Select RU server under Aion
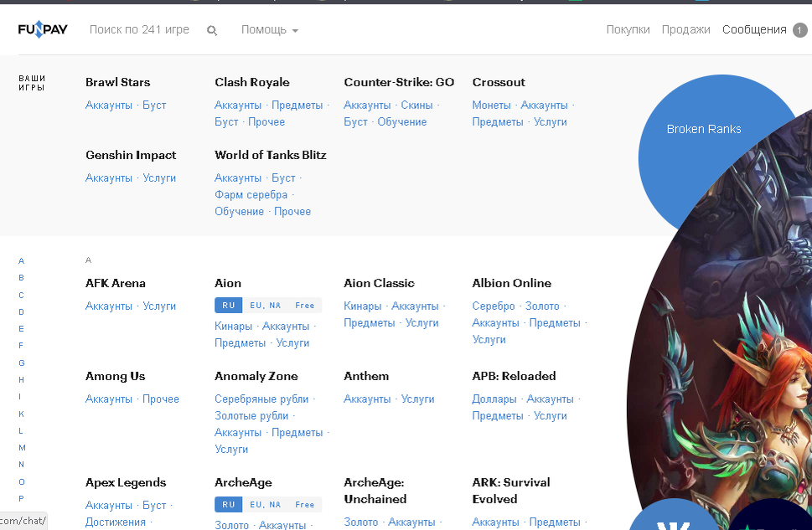812x530 pixels. coord(229,306)
